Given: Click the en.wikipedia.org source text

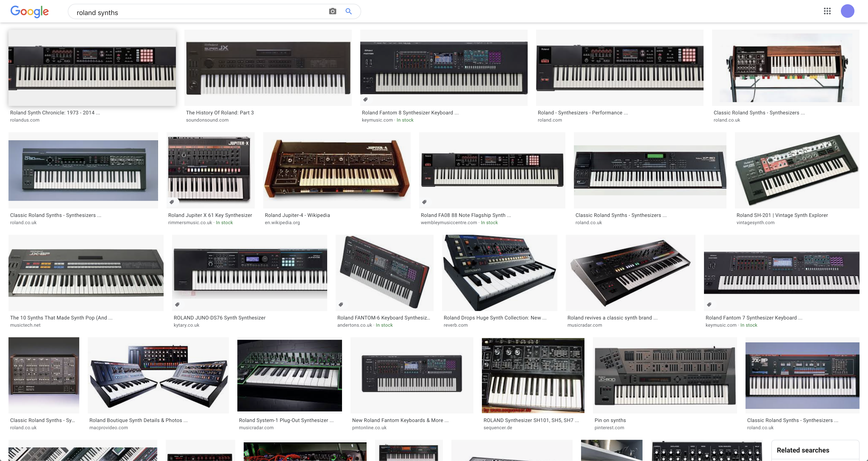Looking at the screenshot, I should [282, 222].
